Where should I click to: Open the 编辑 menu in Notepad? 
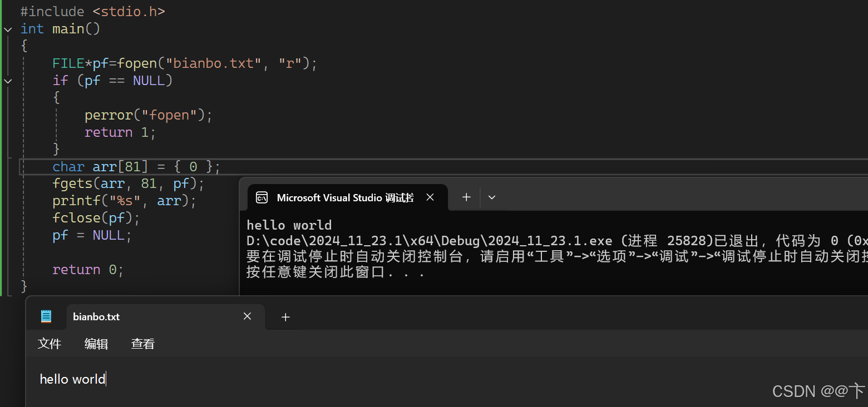pos(96,344)
